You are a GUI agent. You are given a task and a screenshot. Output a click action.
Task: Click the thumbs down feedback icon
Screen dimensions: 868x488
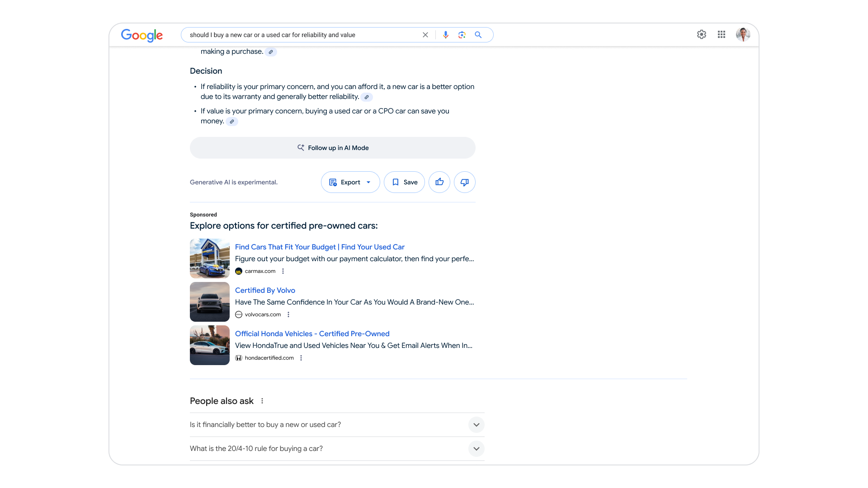pos(464,182)
